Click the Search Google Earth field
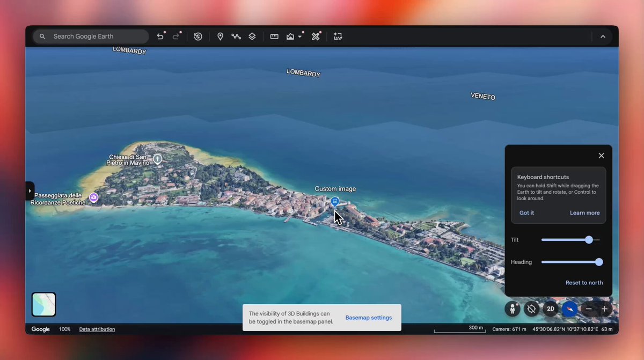The height and width of the screenshot is (360, 644). click(91, 36)
